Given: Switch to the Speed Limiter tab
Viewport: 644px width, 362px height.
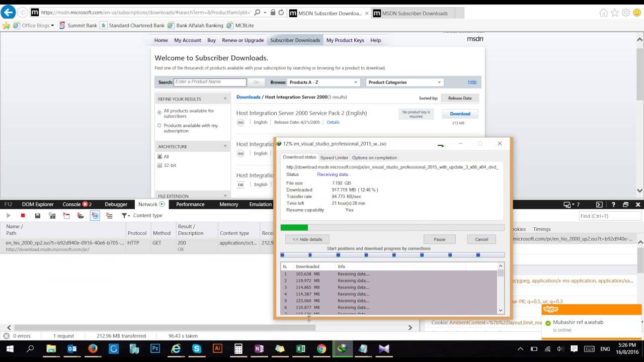Looking at the screenshot, I should tap(334, 157).
